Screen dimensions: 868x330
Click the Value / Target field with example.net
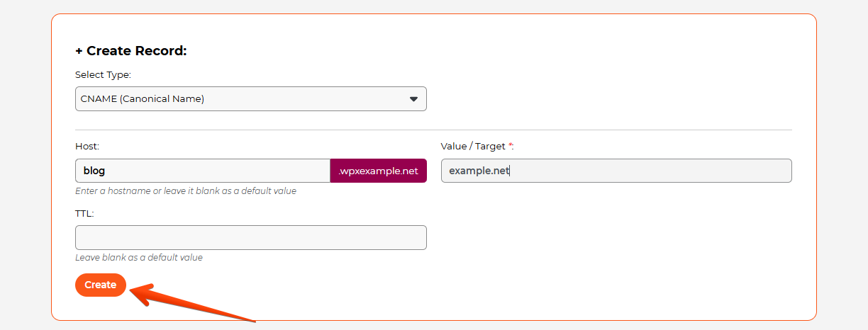(616, 171)
